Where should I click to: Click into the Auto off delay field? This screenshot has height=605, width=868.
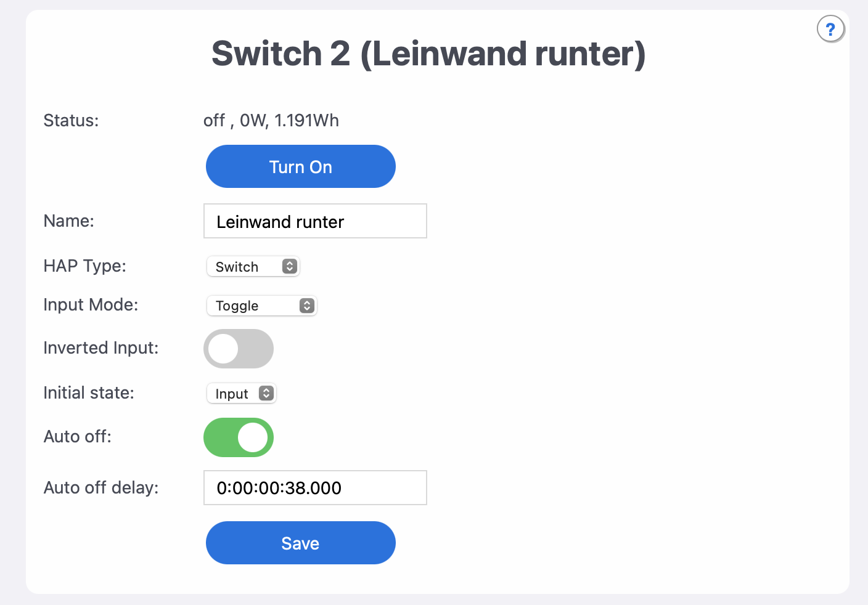(x=315, y=488)
